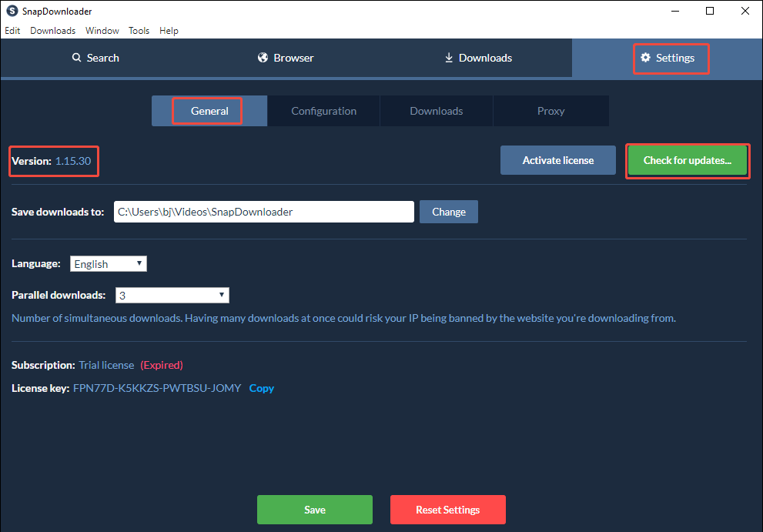Viewport: 763px width, 532px height.
Task: Open the Tools menu
Action: click(139, 31)
